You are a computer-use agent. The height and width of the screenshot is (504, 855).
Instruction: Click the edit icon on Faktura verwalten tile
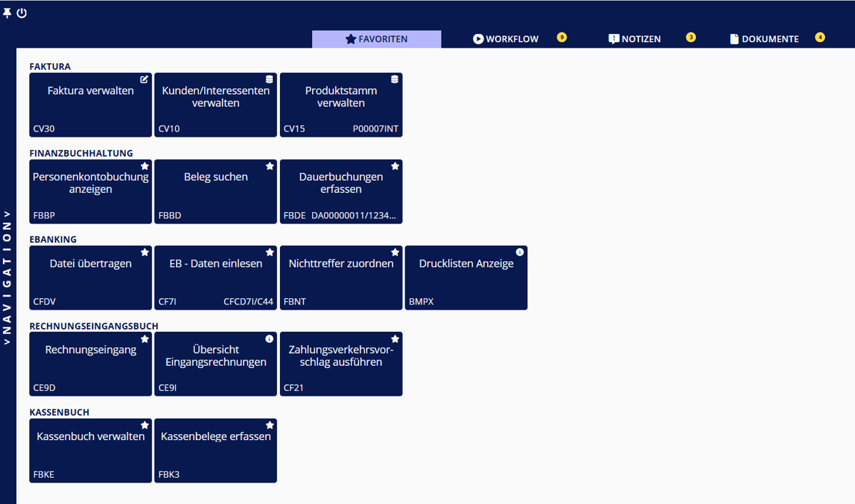pos(145,79)
